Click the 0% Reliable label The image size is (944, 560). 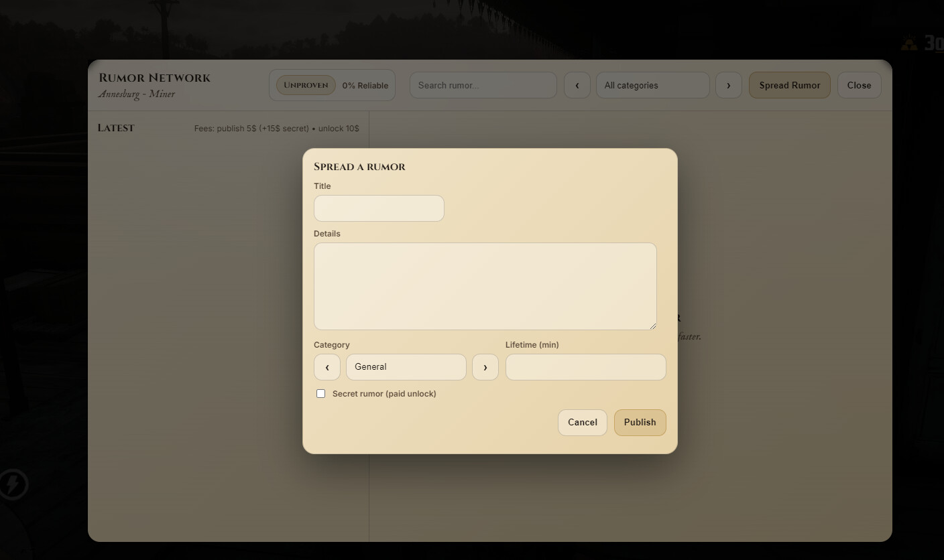coord(365,86)
